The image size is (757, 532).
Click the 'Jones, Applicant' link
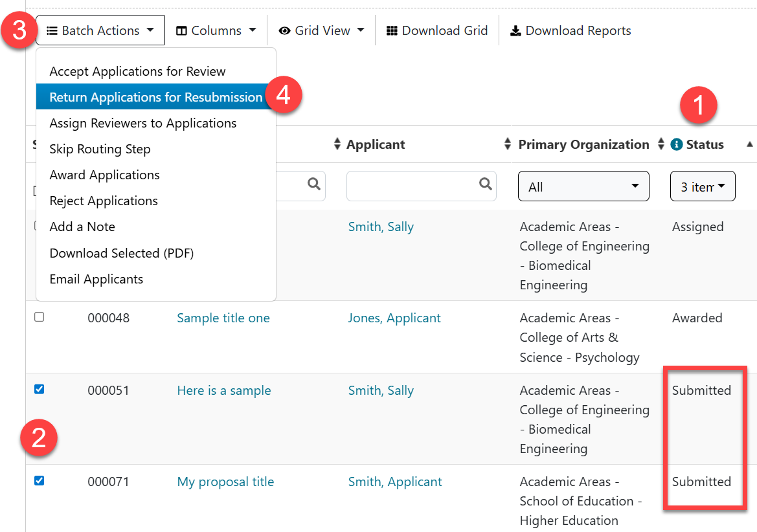coord(394,318)
